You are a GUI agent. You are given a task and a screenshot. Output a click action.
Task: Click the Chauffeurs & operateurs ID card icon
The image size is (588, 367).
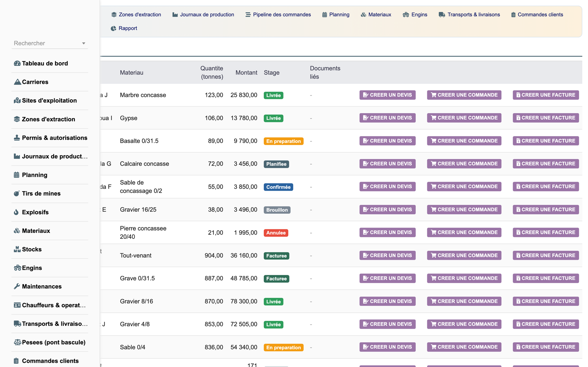point(17,305)
